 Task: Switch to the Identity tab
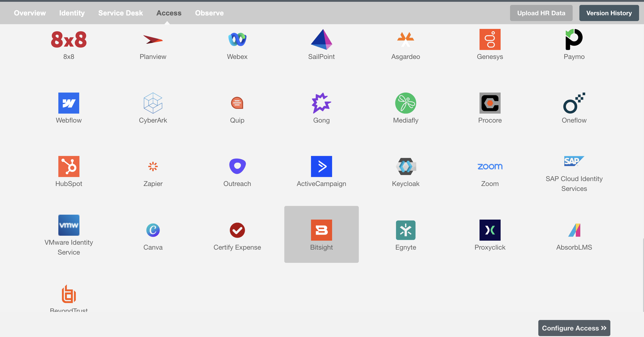(72, 13)
